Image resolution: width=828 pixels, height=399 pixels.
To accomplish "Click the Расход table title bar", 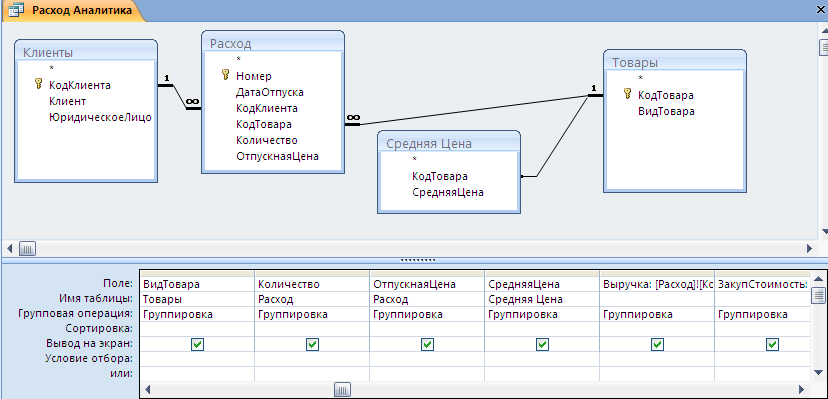I will coord(272,43).
